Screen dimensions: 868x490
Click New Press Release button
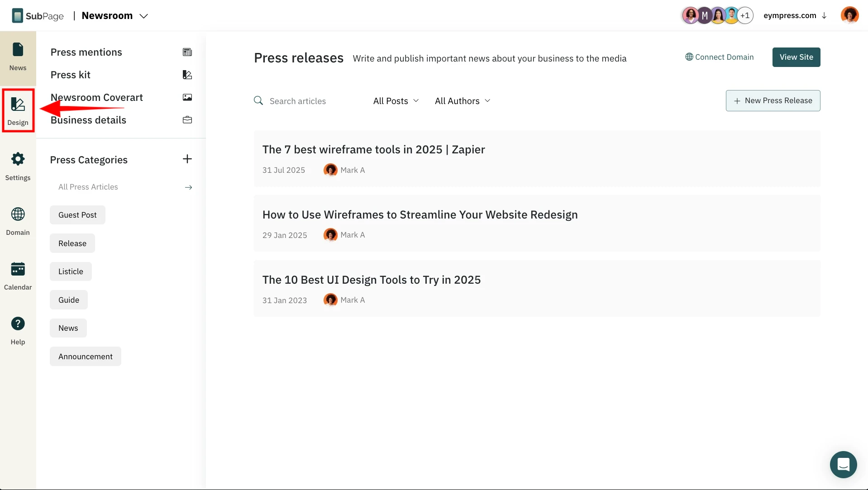(773, 100)
